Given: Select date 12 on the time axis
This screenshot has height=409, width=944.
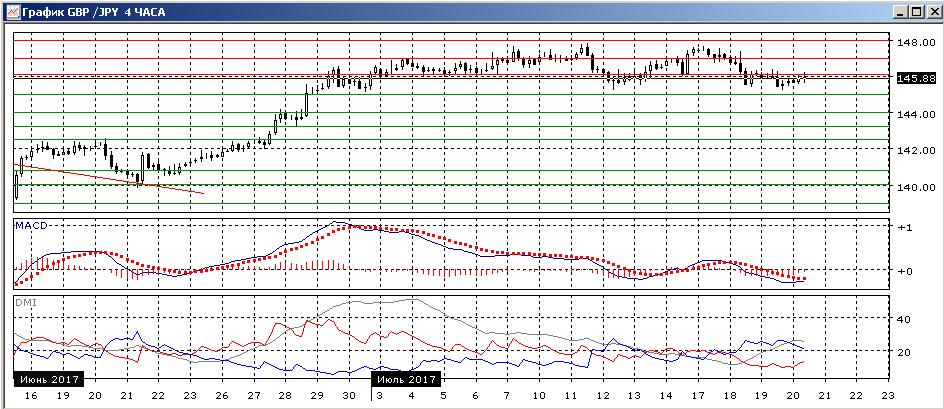Looking at the screenshot, I should tap(601, 396).
